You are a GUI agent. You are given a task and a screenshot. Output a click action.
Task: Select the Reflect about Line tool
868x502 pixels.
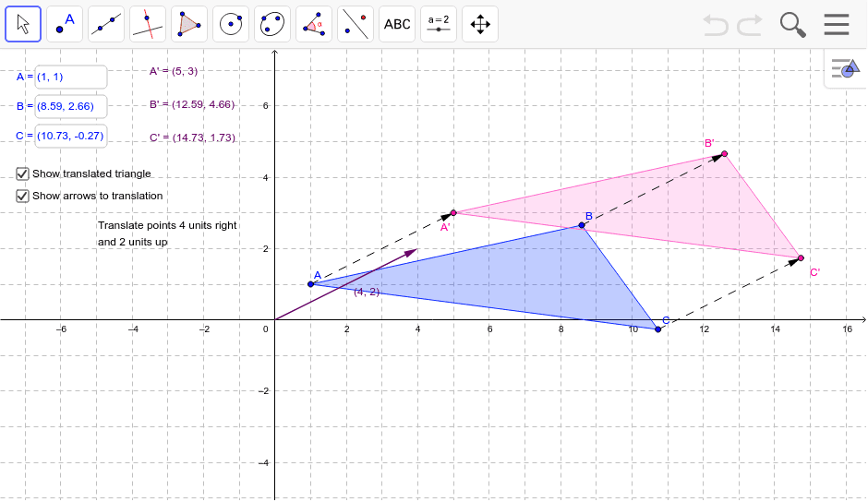pyautogui.click(x=356, y=24)
